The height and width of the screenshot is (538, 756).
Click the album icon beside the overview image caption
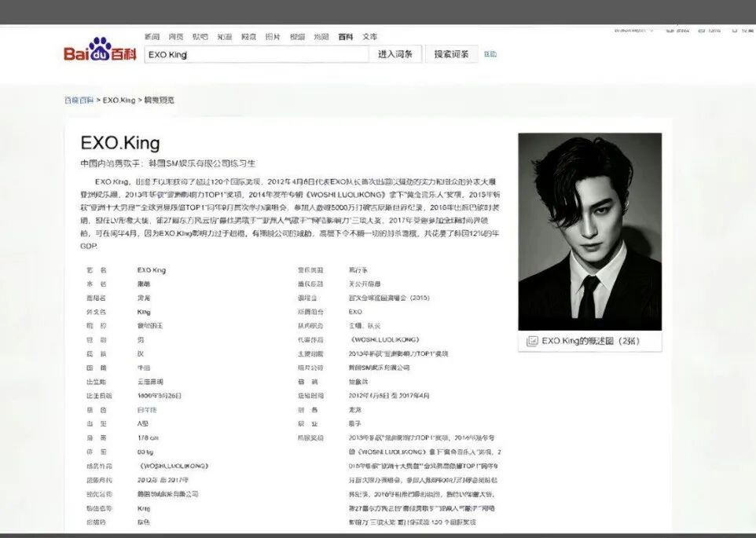(x=532, y=341)
